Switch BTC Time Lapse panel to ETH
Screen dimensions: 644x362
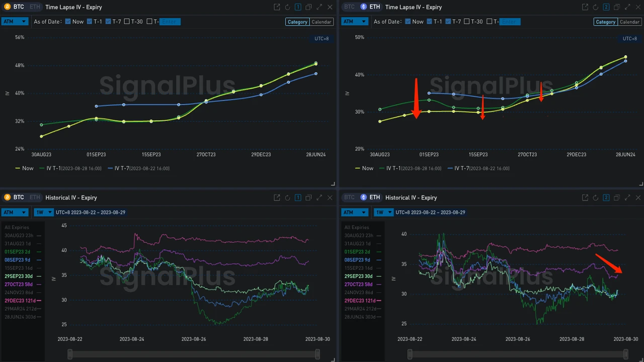(34, 7)
